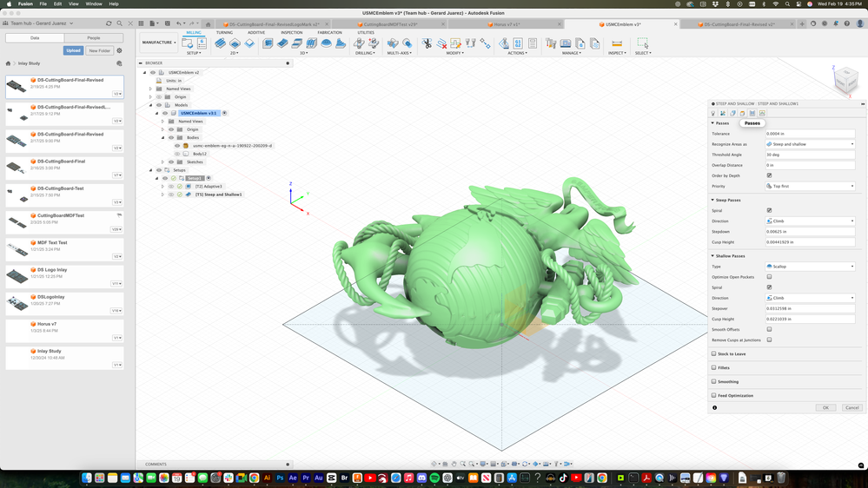Toggle the Spiral checkbox under Steep Passes
868x488 pixels.
pos(770,210)
